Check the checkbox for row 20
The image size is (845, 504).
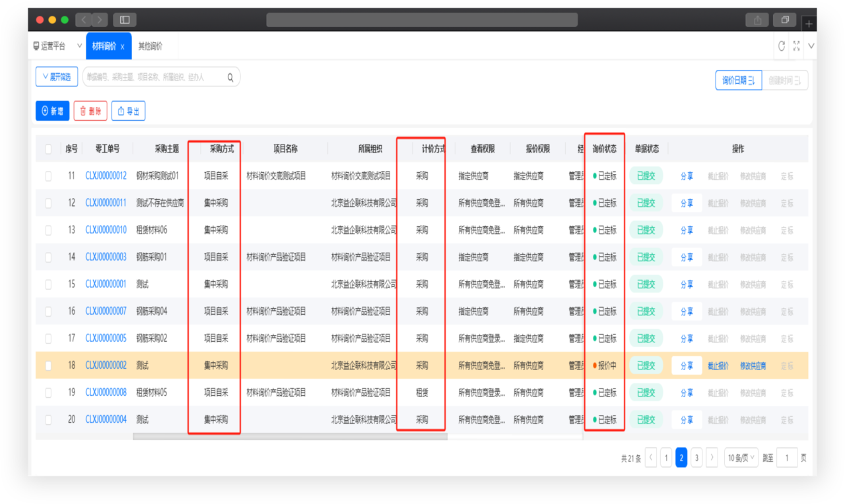[x=48, y=420]
